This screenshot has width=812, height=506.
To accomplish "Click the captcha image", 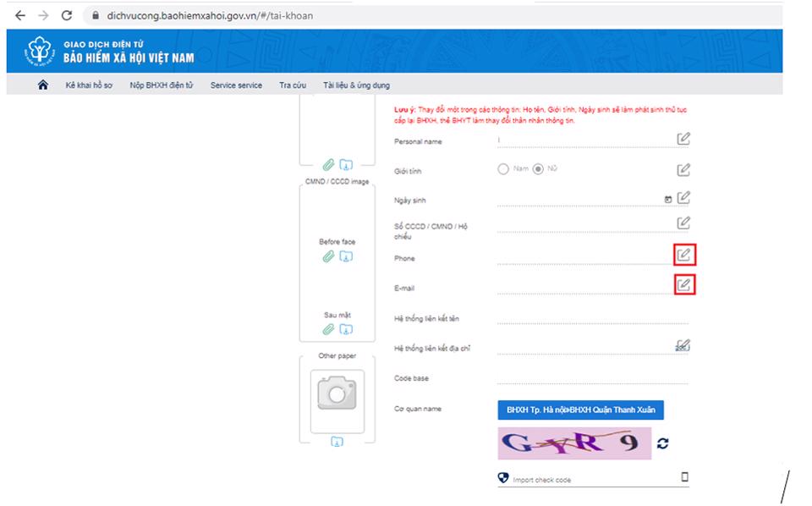I will pyautogui.click(x=574, y=443).
